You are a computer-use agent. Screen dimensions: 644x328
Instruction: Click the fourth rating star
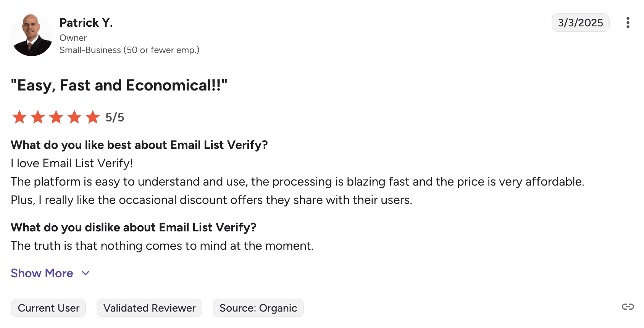[x=74, y=117]
